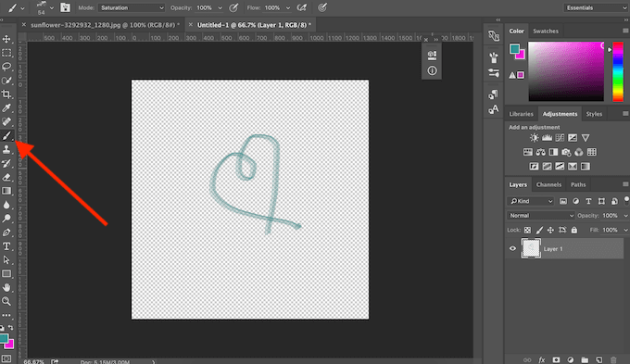Toggle Layer 1 visibility eye
The image size is (630, 364).
[x=512, y=248]
